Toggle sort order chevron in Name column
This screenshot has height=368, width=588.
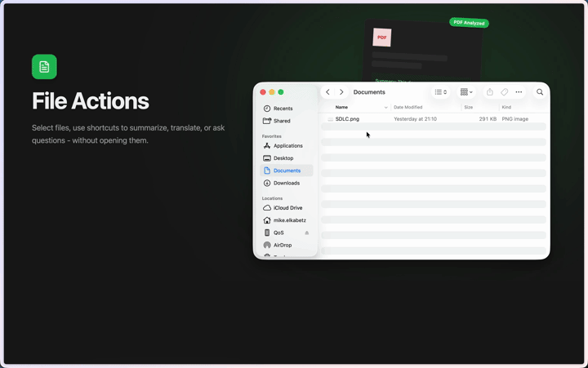385,108
